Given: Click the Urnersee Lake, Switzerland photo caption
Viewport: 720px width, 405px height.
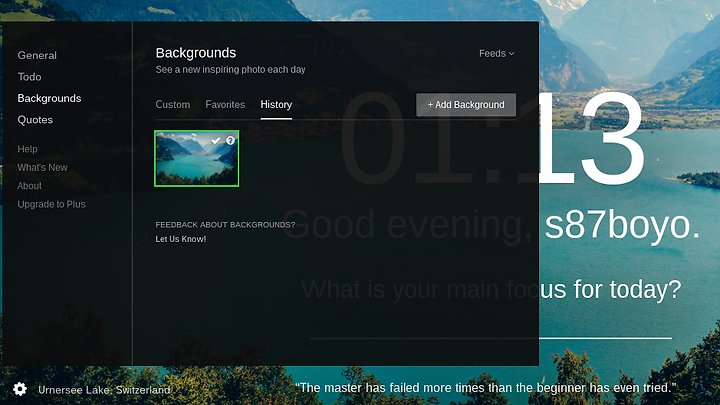Looking at the screenshot, I should (104, 390).
